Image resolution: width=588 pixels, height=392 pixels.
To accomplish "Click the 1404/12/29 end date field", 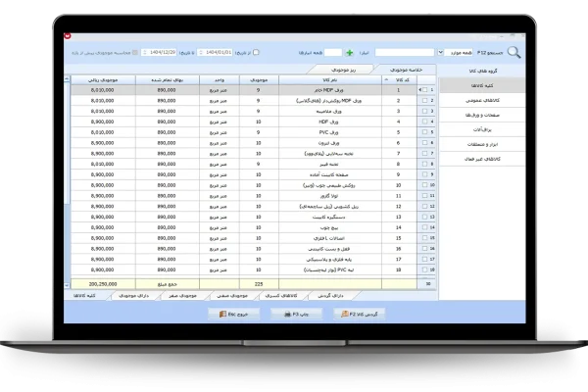I will tap(163, 52).
